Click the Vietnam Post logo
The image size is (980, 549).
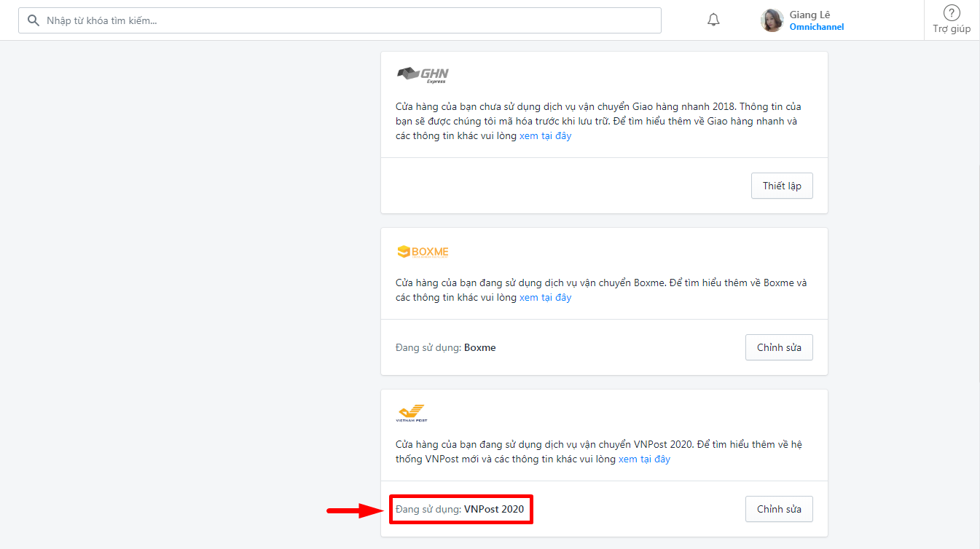pyautogui.click(x=412, y=413)
